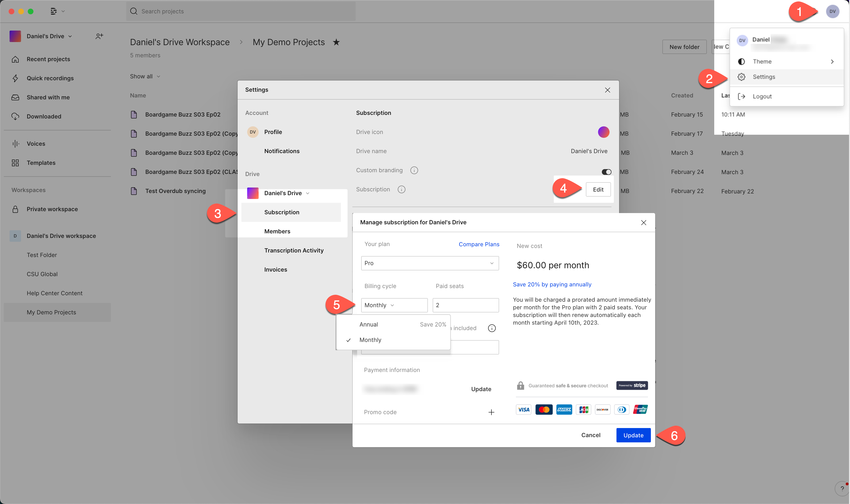Close the Manage subscription dialog
Viewport: 850px width, 504px height.
tap(643, 222)
